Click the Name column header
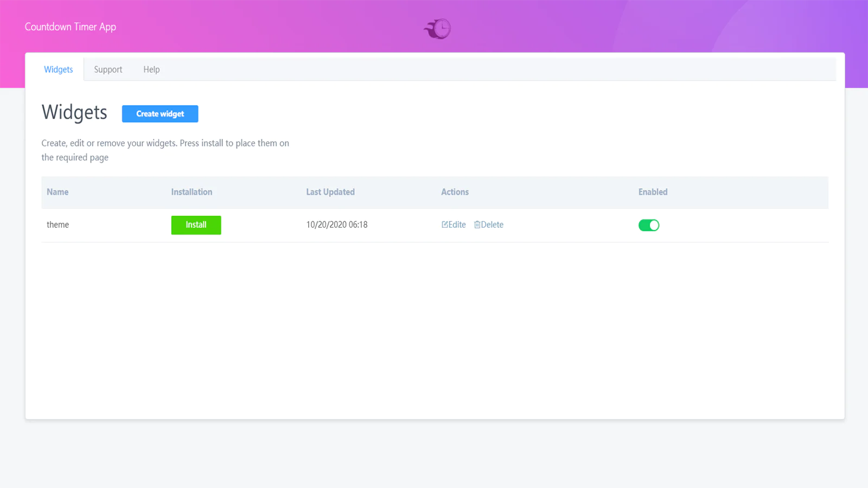This screenshot has width=868, height=488. (58, 192)
